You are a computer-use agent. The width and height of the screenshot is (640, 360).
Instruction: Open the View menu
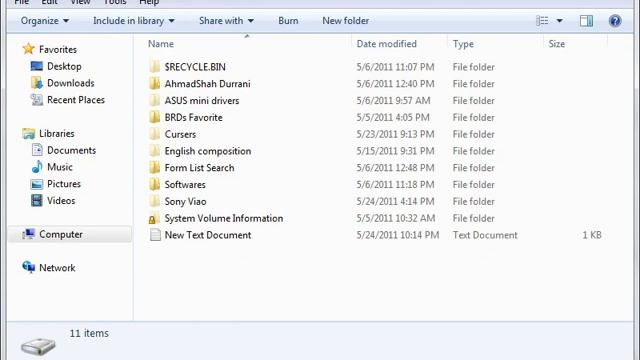[80, 2]
